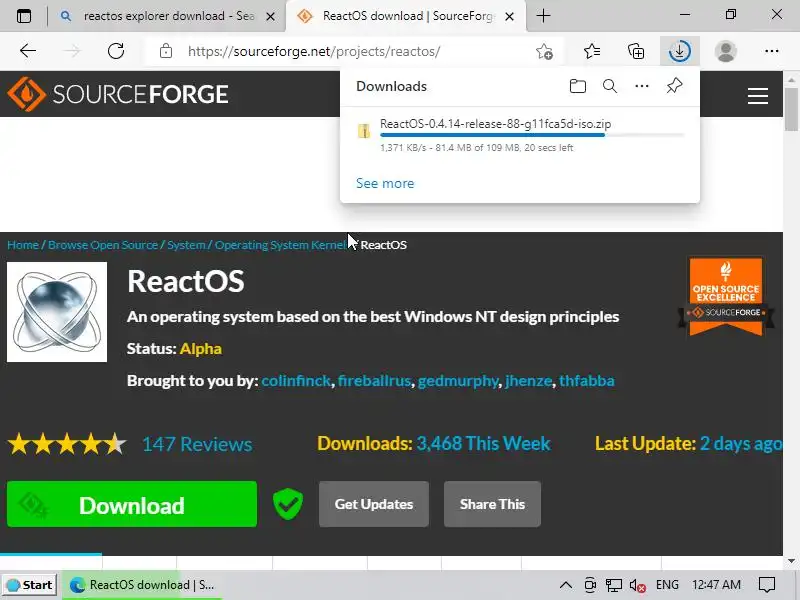Open gedmurphy profile link

click(458, 381)
